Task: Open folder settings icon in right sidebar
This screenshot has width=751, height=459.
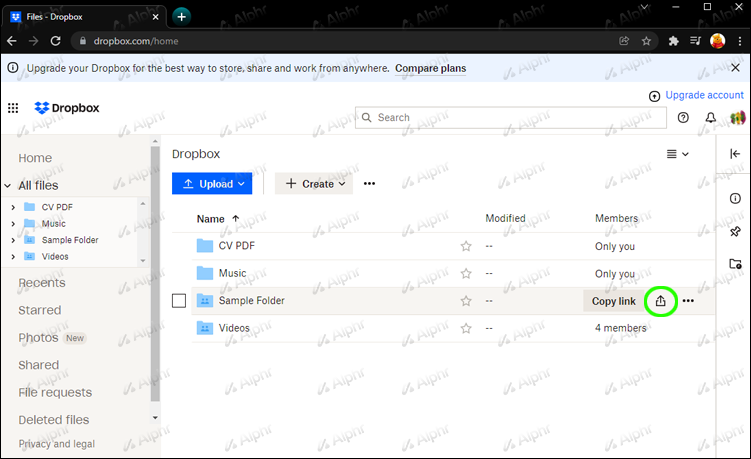Action: [735, 264]
